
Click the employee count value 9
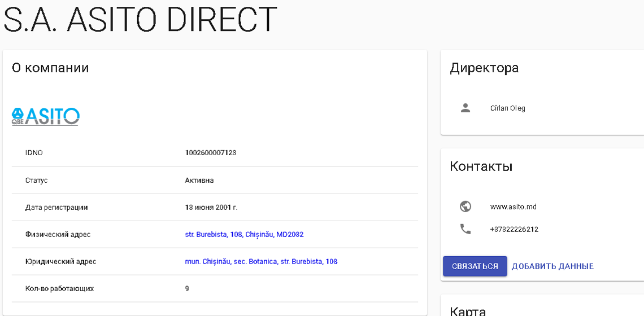(x=187, y=288)
